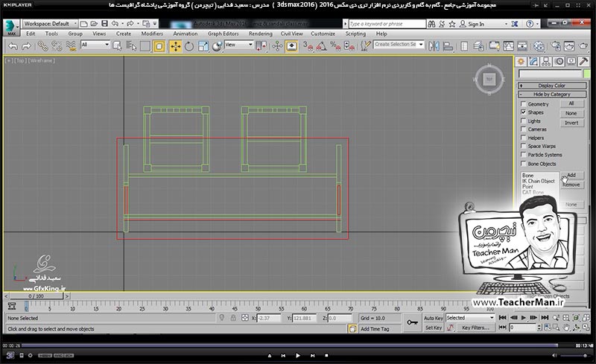The height and width of the screenshot is (364, 596).
Task: Activate the Select and Move tool
Action: [x=175, y=46]
